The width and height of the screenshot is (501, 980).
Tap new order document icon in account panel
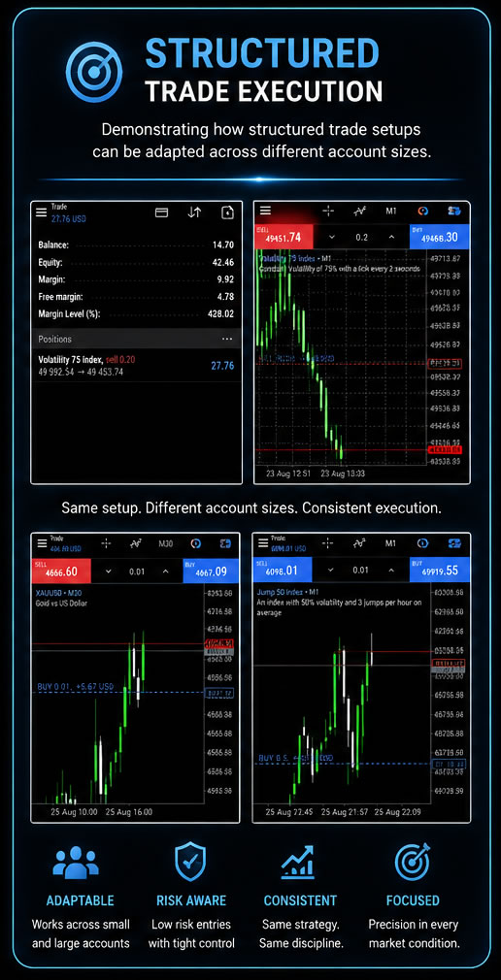[x=227, y=212]
